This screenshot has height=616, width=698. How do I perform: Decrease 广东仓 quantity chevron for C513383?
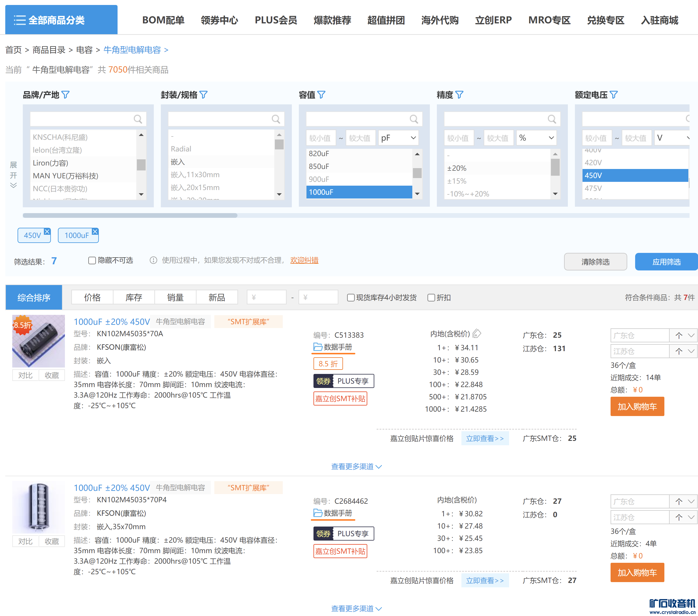pyautogui.click(x=691, y=335)
